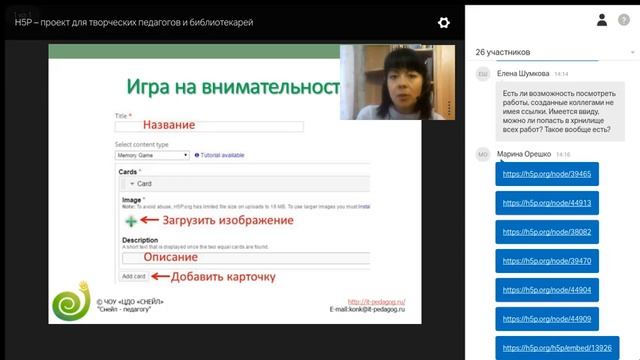
Task: Open the settings gear icon
Action: (444, 22)
